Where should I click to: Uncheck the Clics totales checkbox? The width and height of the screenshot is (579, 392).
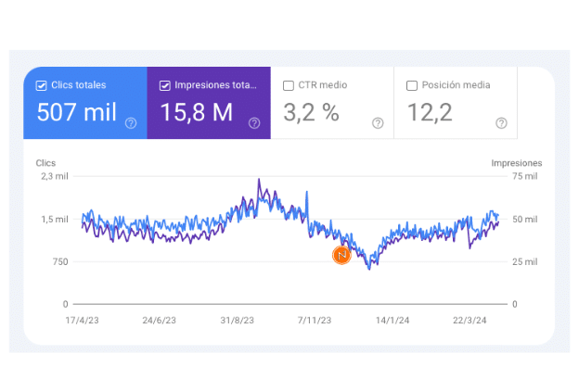(x=42, y=85)
